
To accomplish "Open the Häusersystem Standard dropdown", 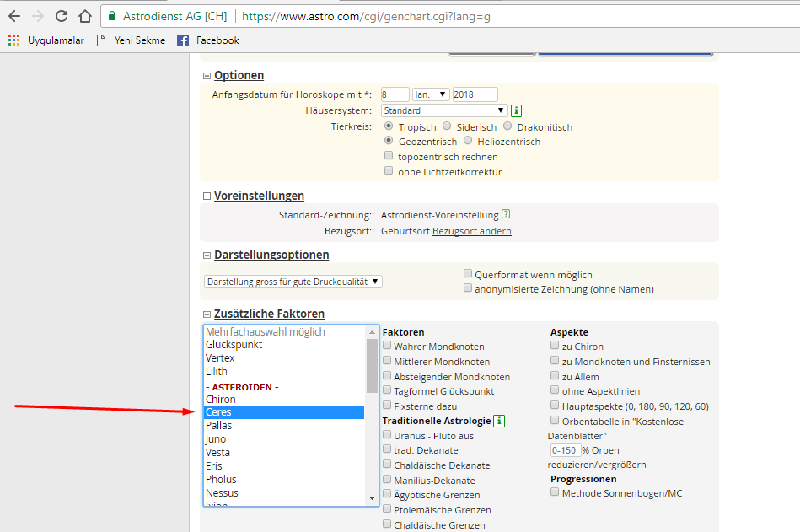I will pyautogui.click(x=444, y=110).
